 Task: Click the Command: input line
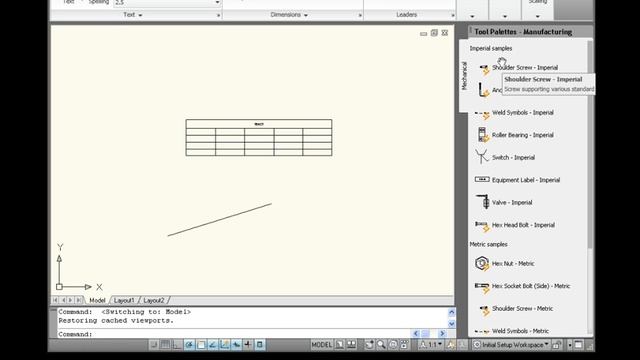click(233, 334)
